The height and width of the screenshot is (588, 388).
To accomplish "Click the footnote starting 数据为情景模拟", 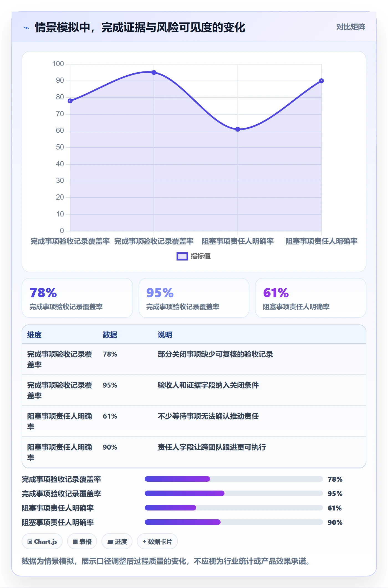I will 165,561.
